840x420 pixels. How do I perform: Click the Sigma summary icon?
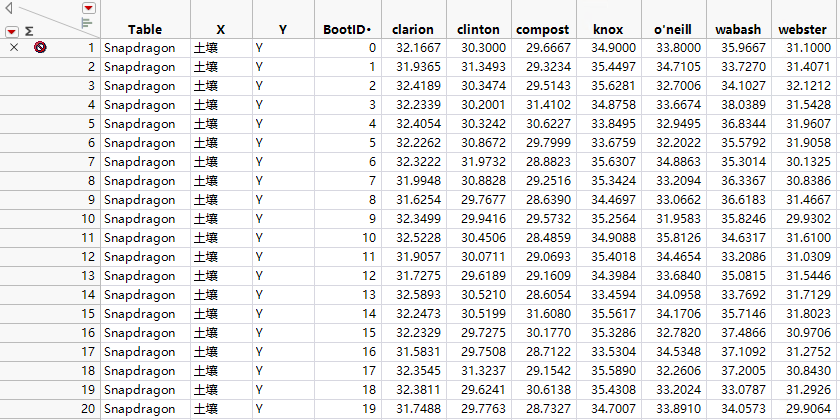coord(29,30)
